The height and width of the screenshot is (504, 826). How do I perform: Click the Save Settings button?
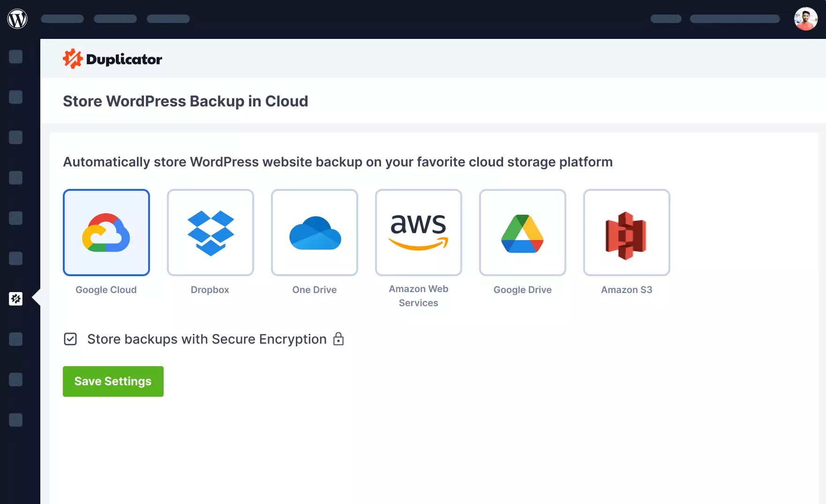(113, 381)
